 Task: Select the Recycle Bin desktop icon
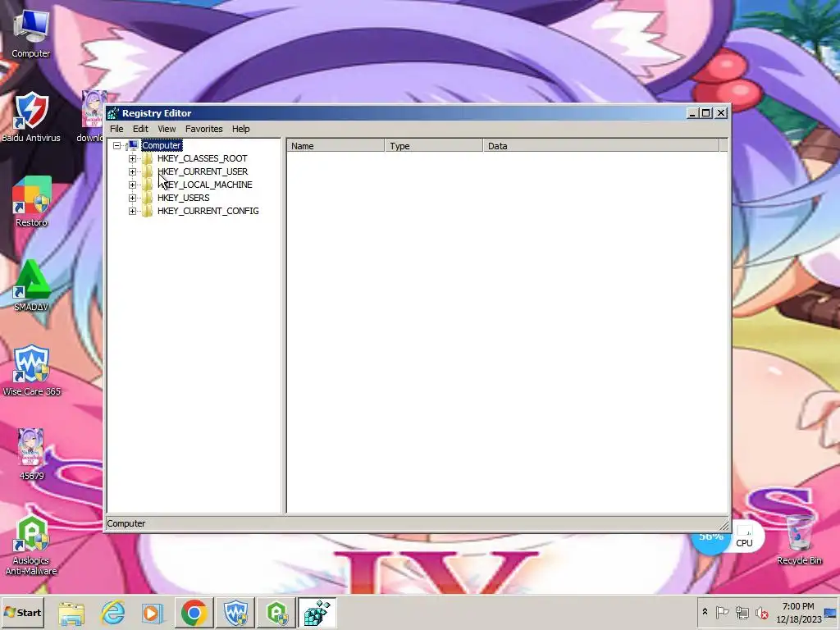(x=799, y=539)
